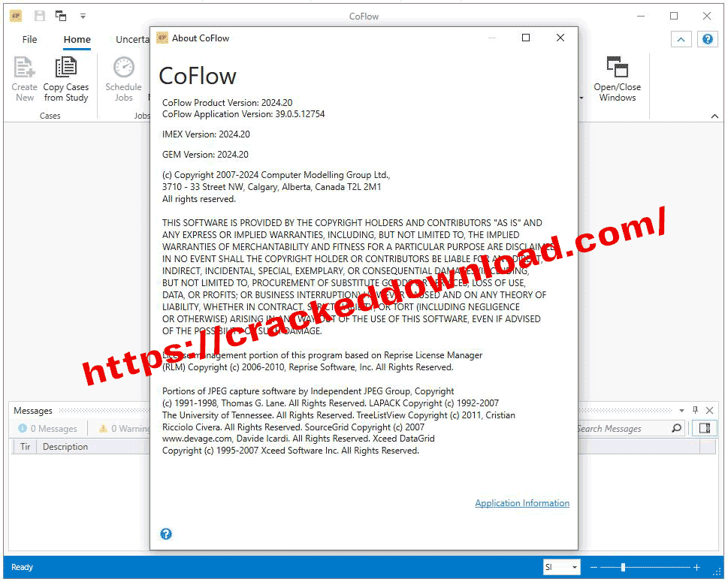
Task: Click the Schedule Jobs clock icon
Action: [x=124, y=68]
